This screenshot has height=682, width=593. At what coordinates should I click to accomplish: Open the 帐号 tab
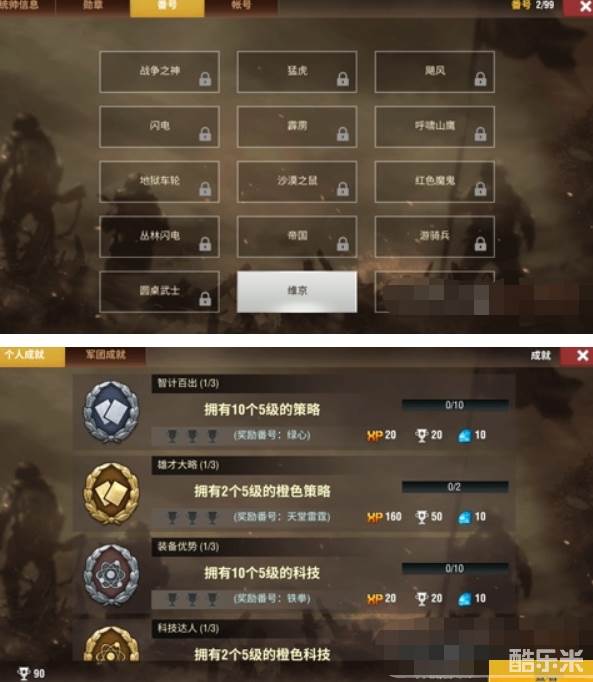(241, 6)
